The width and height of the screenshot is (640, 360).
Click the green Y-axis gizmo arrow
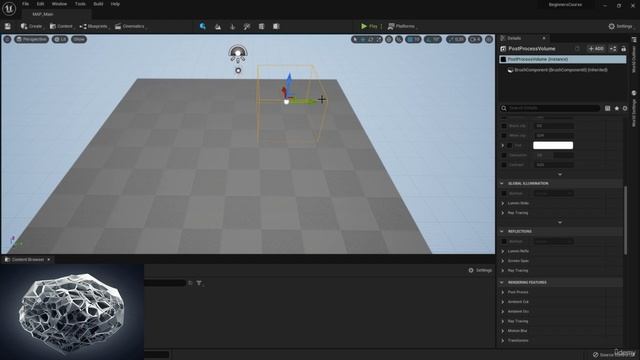click(304, 101)
